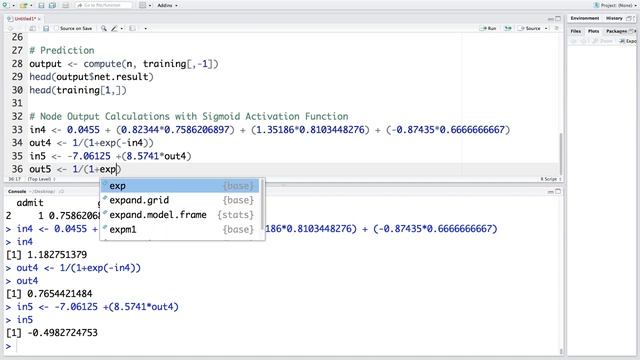The image size is (640, 360).
Task: Click the console working directory arrow icon
Action: click(62, 191)
